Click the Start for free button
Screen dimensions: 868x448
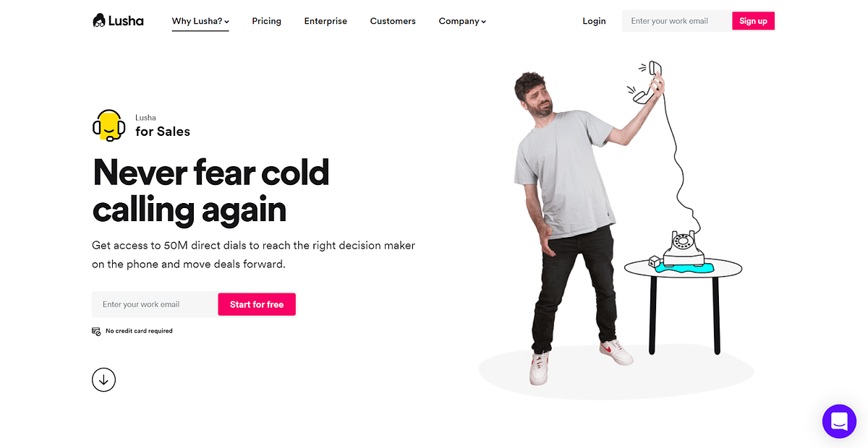(257, 304)
